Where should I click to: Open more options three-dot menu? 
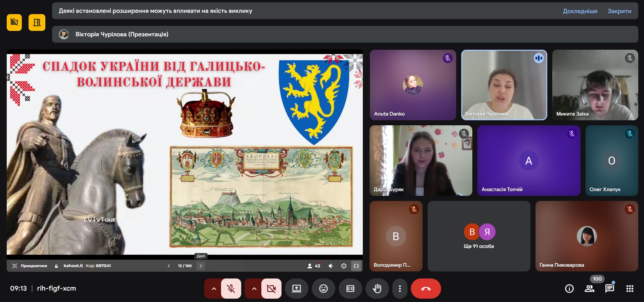coord(400,289)
